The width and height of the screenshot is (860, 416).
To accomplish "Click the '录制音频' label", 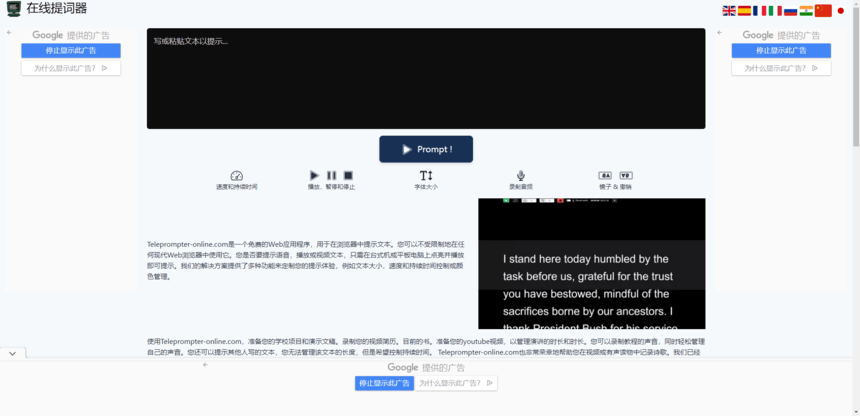I will (x=520, y=187).
